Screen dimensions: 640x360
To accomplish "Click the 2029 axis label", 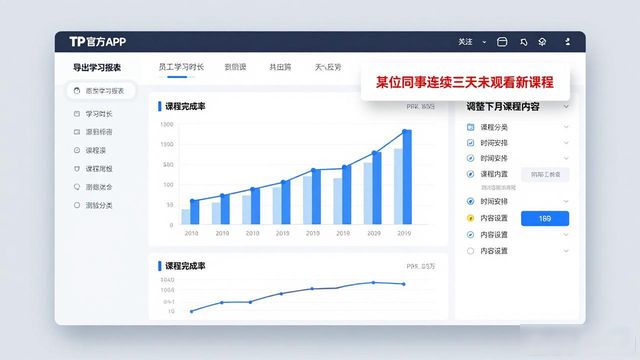I will (373, 233).
